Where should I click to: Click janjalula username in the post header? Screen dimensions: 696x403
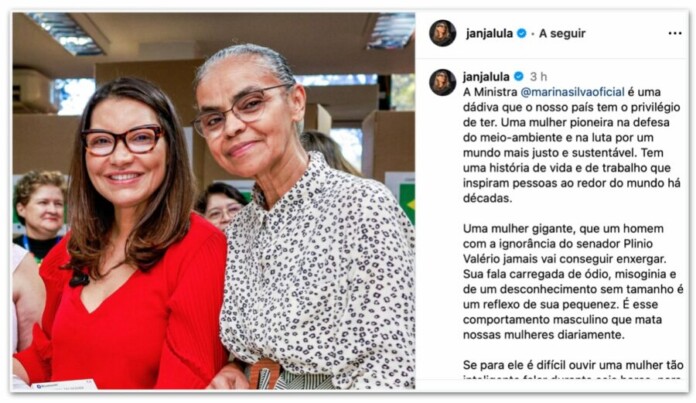click(489, 33)
